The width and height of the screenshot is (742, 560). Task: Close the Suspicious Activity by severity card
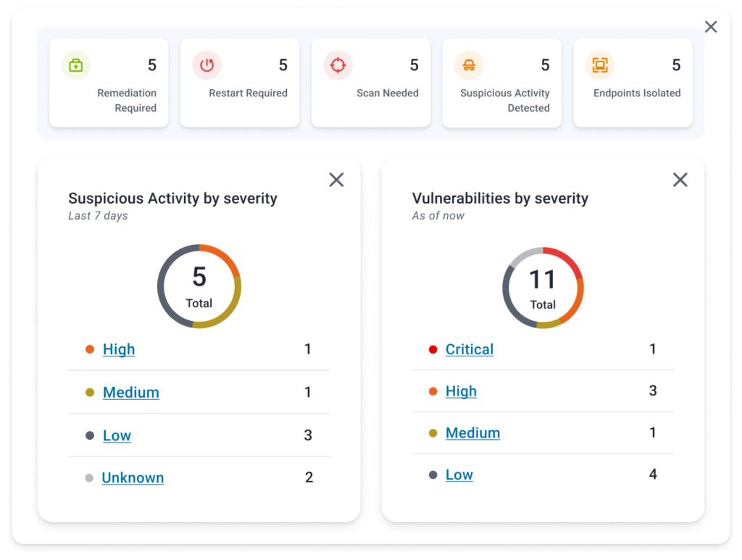click(x=336, y=180)
